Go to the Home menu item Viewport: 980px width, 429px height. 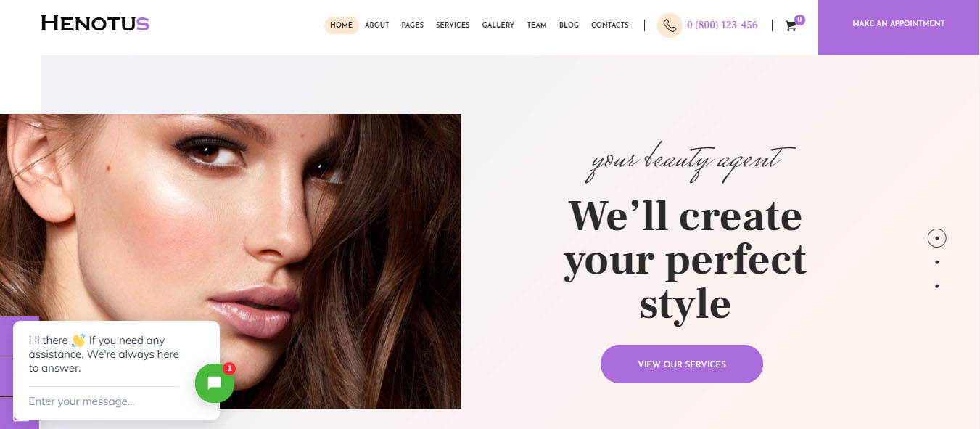341,25
